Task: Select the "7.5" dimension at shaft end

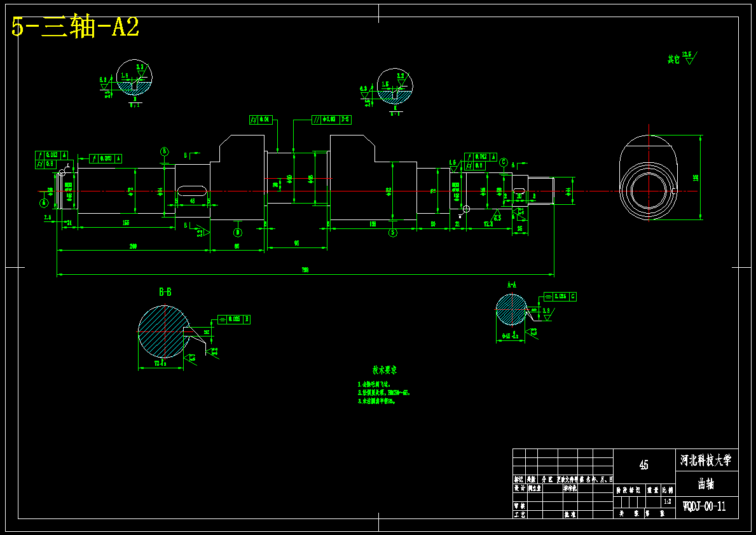Action: pos(48,218)
